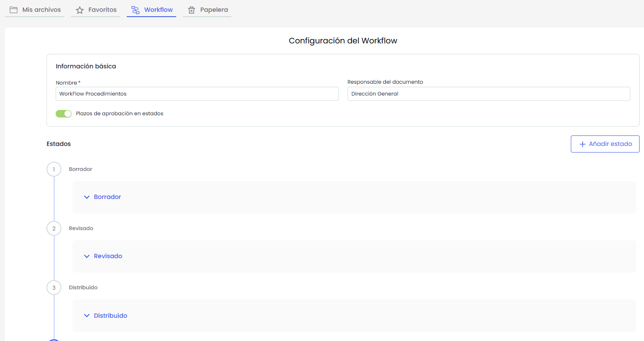Click step circle number 1 for Borrador
Screen dimensions: 644x341
[x=54, y=169]
